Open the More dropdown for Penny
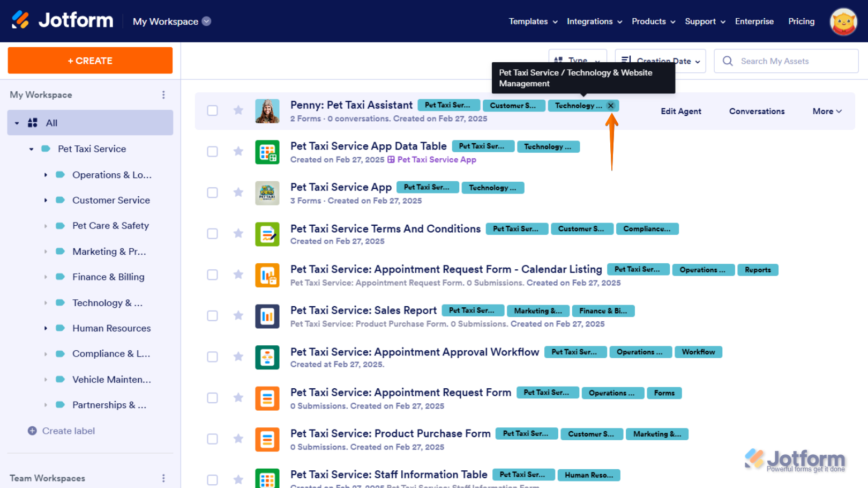Screen dimensions: 868x488 pyautogui.click(x=827, y=112)
